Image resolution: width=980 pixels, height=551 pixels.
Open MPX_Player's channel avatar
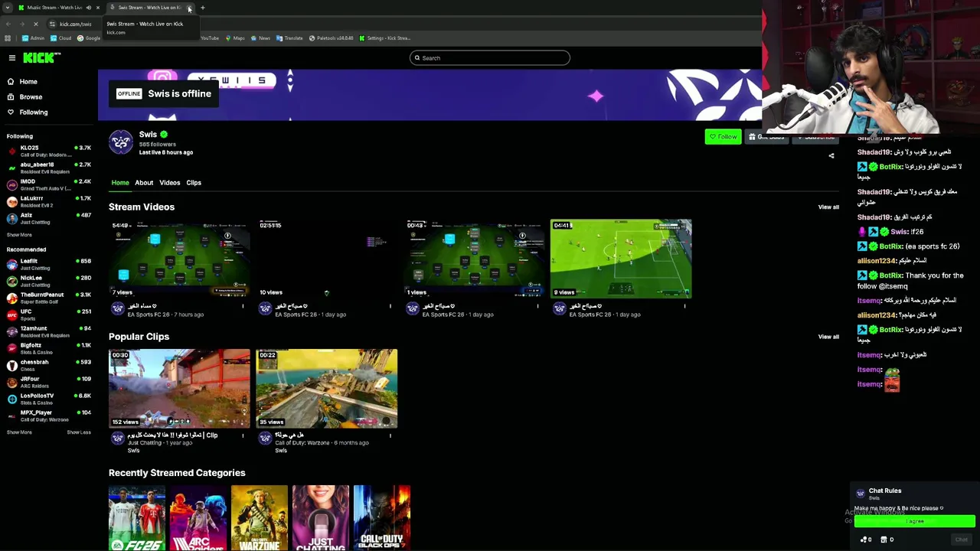[x=11, y=416]
